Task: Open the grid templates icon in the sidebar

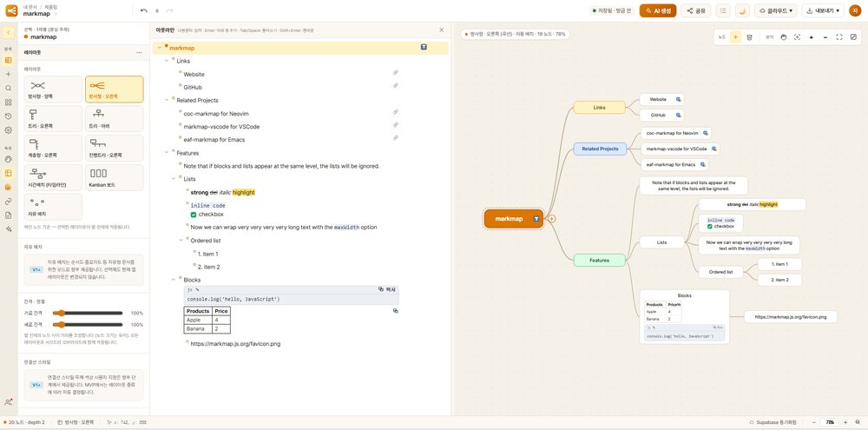Action: [9, 103]
